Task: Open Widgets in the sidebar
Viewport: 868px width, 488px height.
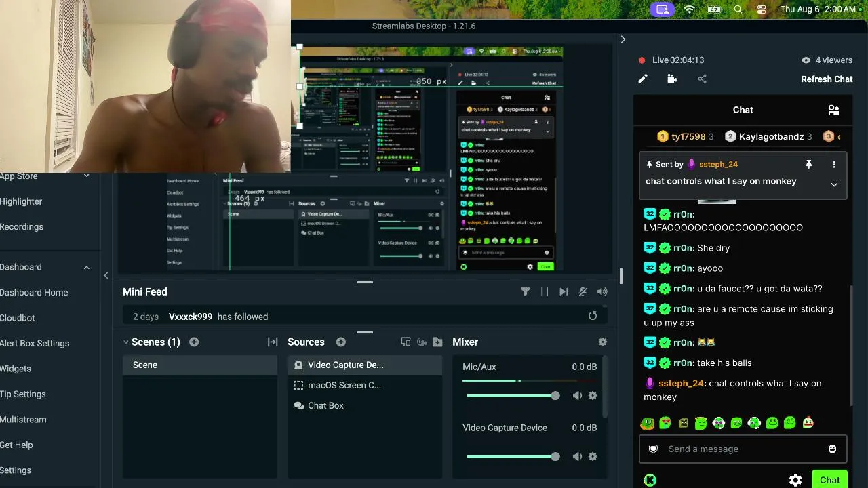Action: [16, 369]
